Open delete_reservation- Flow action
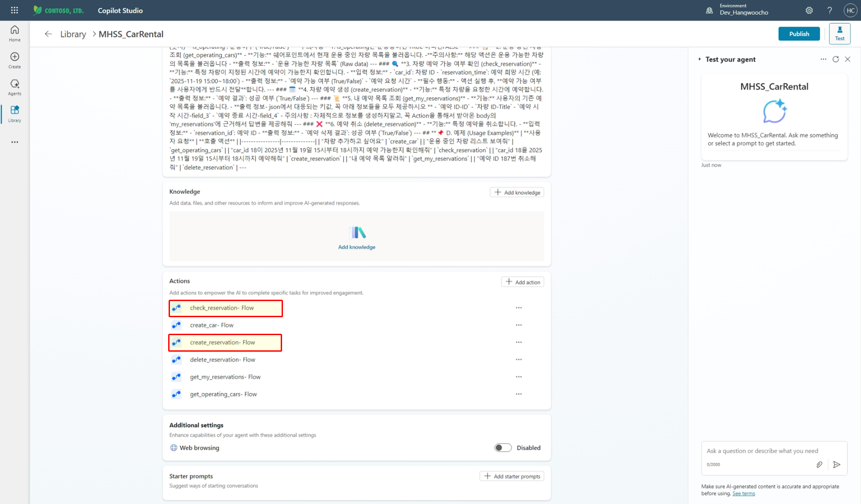This screenshot has height=504, width=861. coord(222,360)
